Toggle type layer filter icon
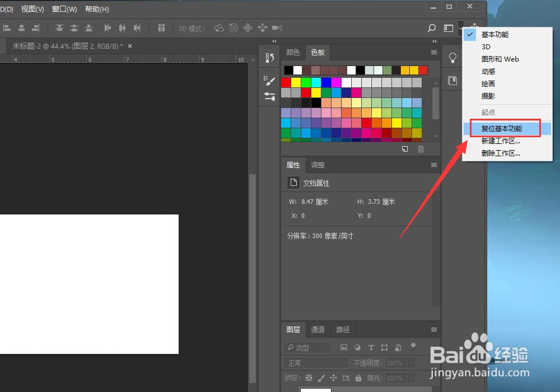Screen dimensions: 560x392 371,347
